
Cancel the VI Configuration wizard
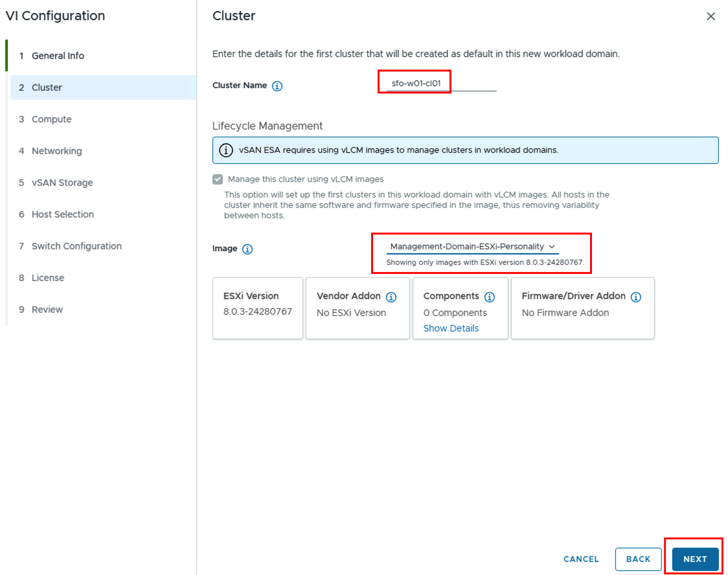pos(580,559)
